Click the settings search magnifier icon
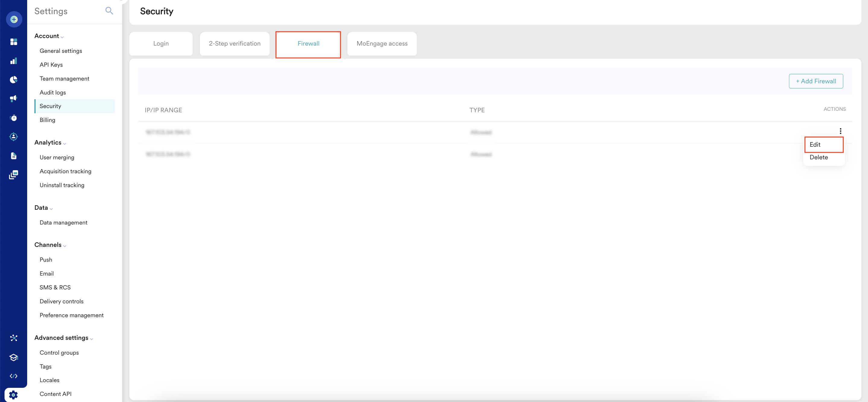This screenshot has width=868, height=402. click(x=109, y=11)
